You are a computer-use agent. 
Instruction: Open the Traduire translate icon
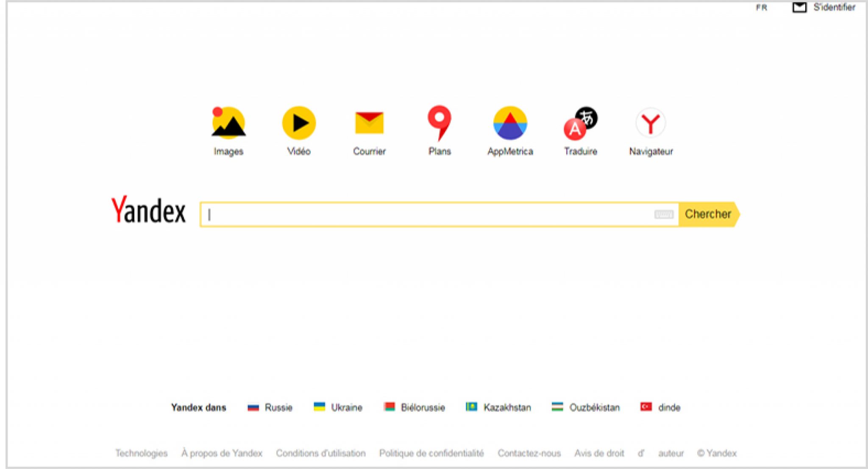[581, 123]
